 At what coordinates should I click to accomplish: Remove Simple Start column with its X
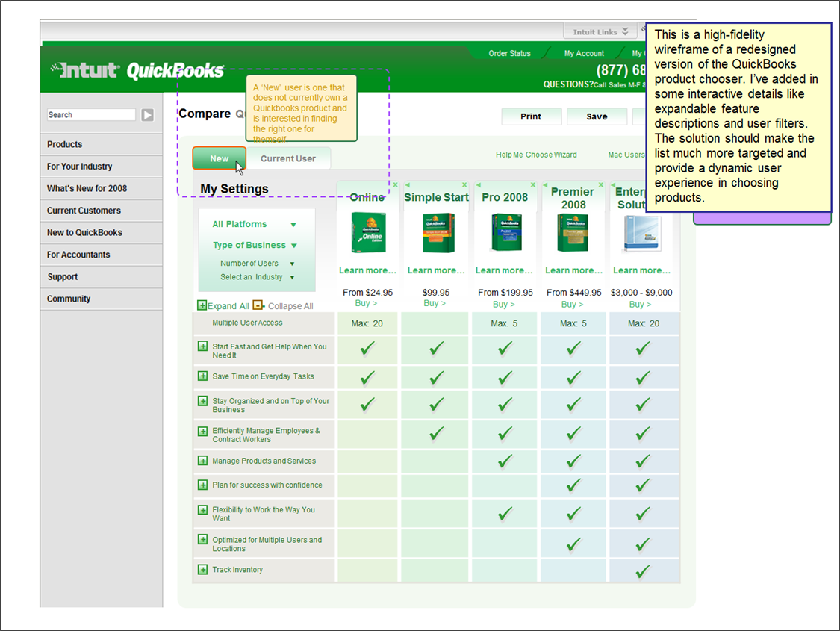pos(464,184)
